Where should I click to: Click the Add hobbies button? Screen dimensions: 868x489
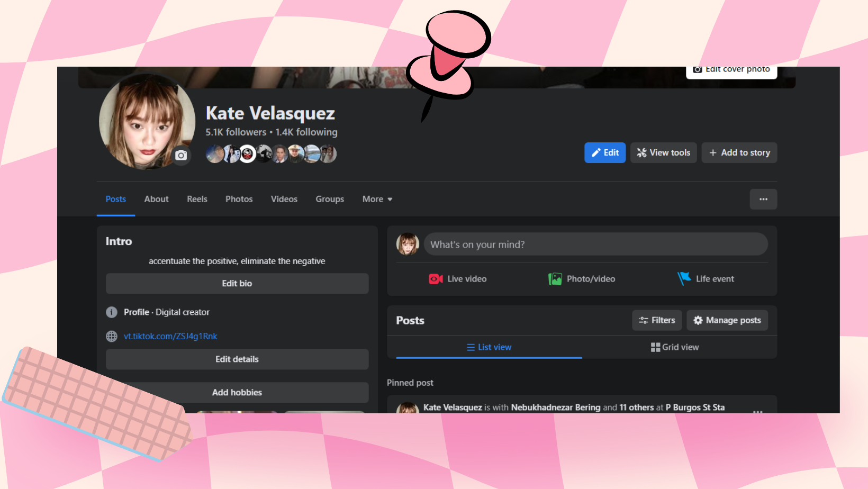(x=237, y=392)
